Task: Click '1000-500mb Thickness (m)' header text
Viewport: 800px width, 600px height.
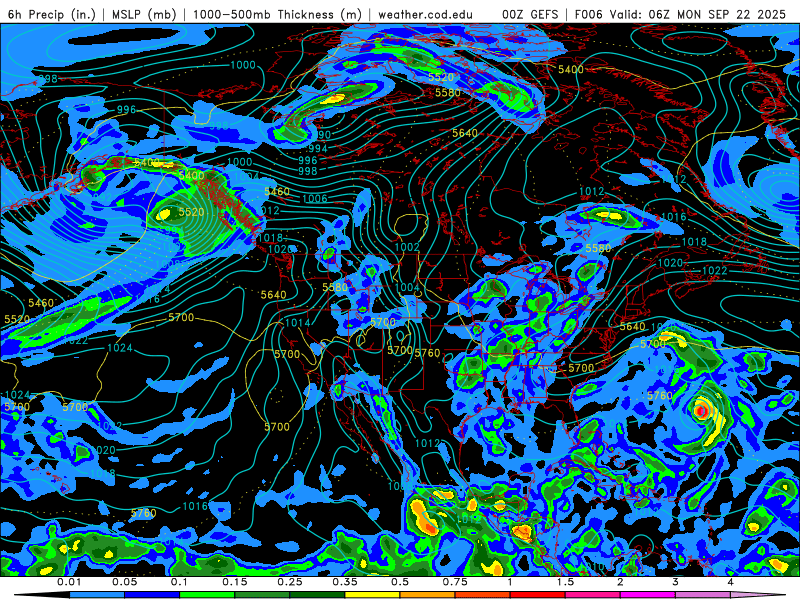Action: click(277, 14)
